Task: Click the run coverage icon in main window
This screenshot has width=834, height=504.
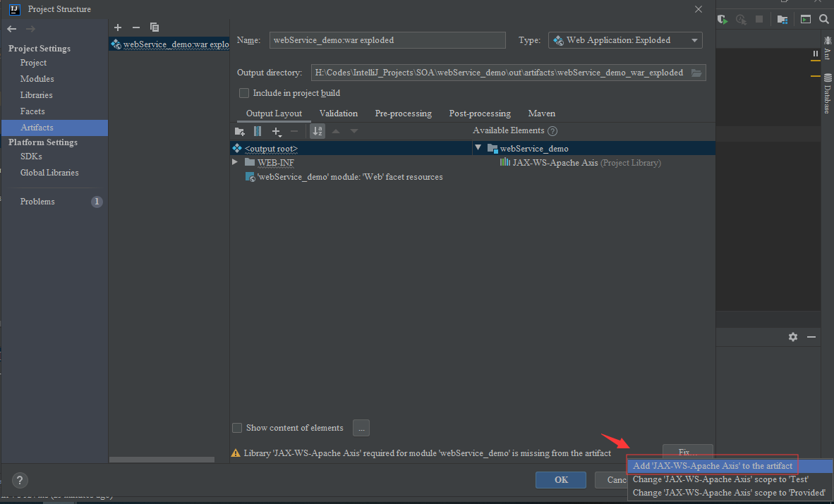Action: (x=722, y=19)
